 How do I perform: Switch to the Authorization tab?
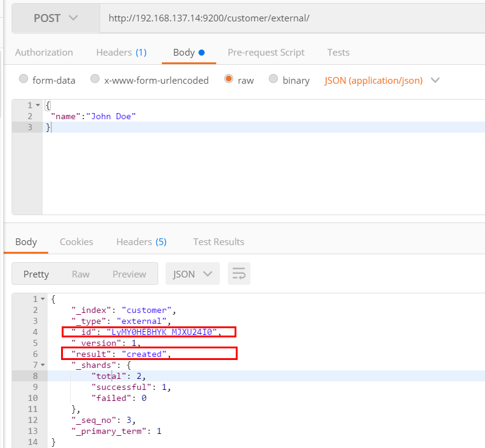pyautogui.click(x=44, y=53)
